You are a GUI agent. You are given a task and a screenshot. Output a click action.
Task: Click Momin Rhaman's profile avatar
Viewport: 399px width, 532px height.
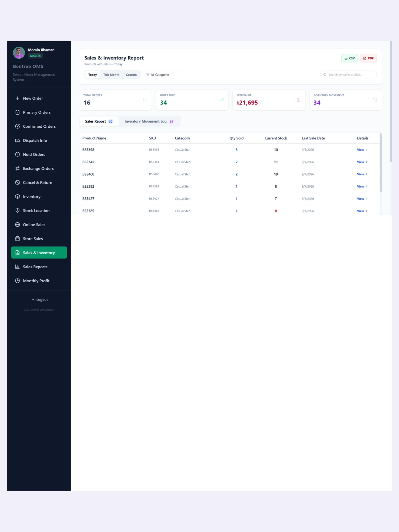click(19, 53)
